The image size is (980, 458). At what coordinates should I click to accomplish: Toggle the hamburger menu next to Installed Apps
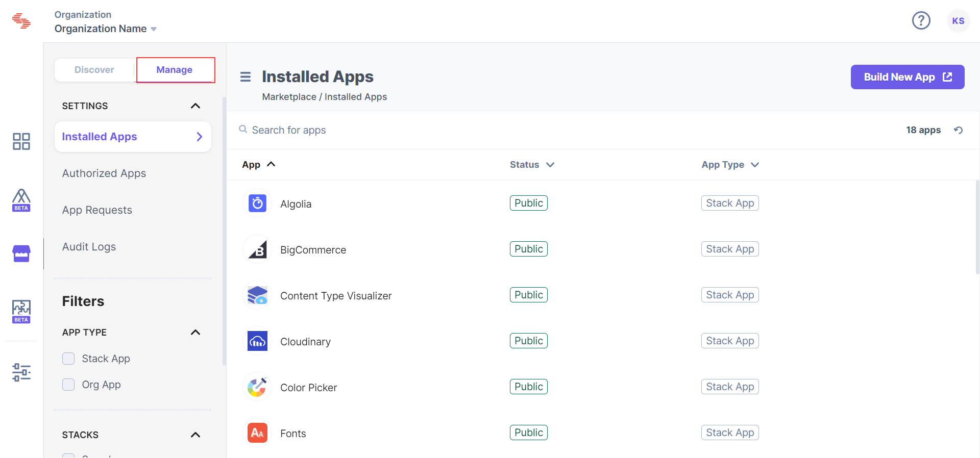click(246, 77)
